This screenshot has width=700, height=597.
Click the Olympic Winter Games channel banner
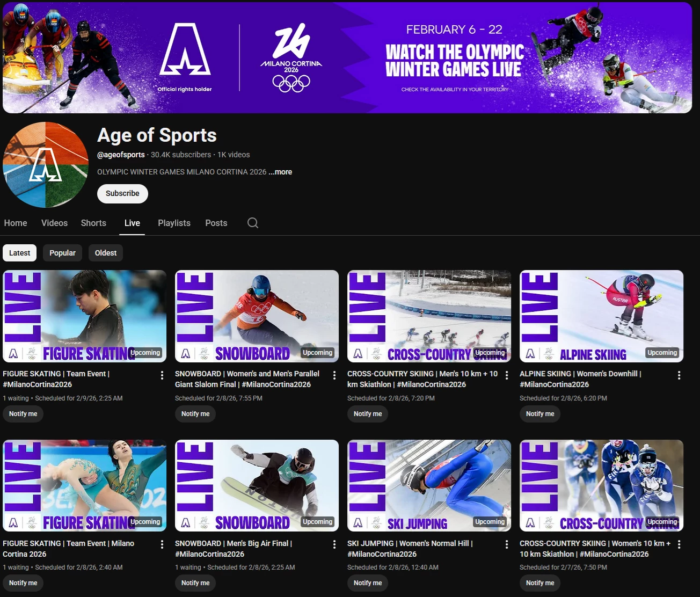pos(347,57)
